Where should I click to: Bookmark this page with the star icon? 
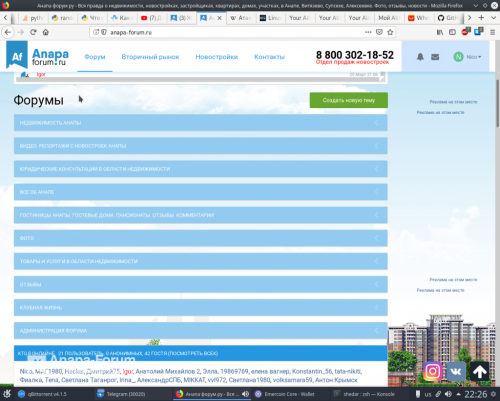390,32
